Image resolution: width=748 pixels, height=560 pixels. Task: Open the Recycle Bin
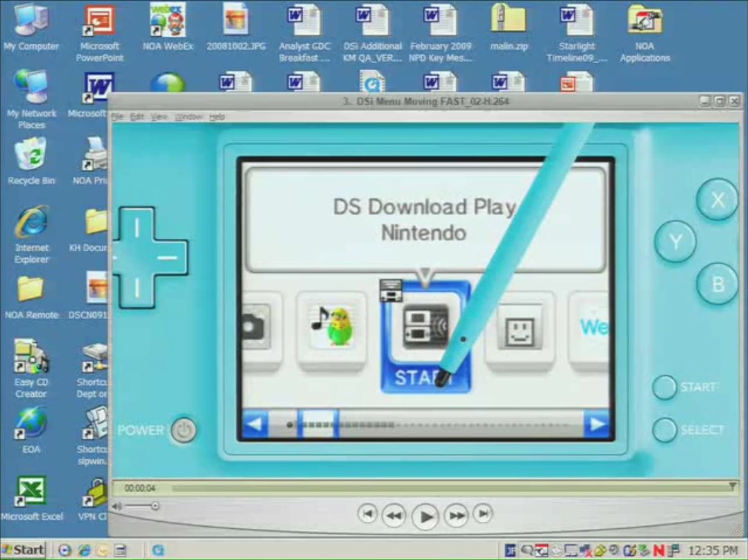(x=31, y=161)
